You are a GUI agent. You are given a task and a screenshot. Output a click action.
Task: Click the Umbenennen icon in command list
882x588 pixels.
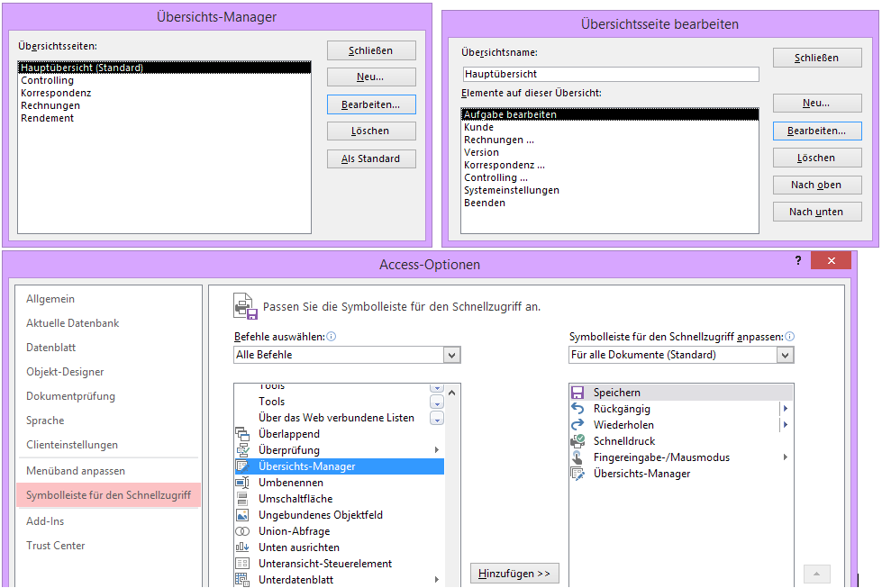click(241, 483)
